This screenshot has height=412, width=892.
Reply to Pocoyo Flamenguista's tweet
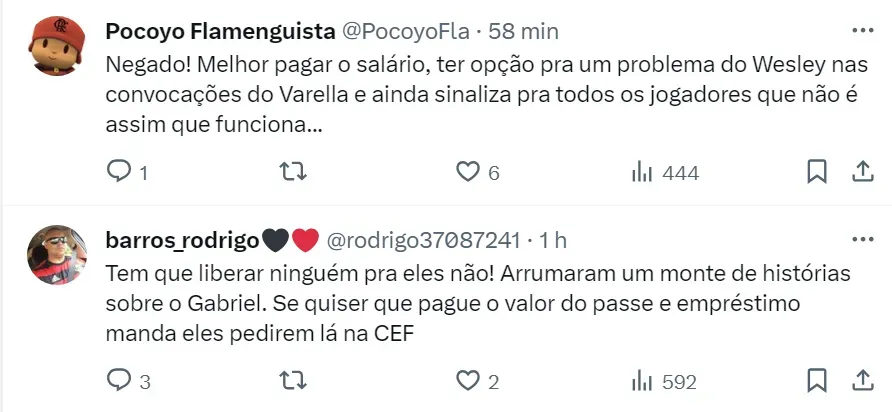[119, 172]
